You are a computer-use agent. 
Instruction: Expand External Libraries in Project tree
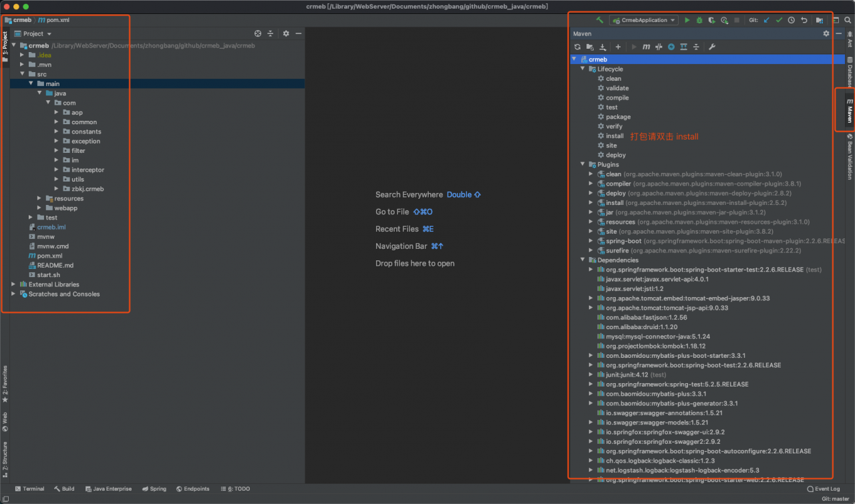point(13,284)
